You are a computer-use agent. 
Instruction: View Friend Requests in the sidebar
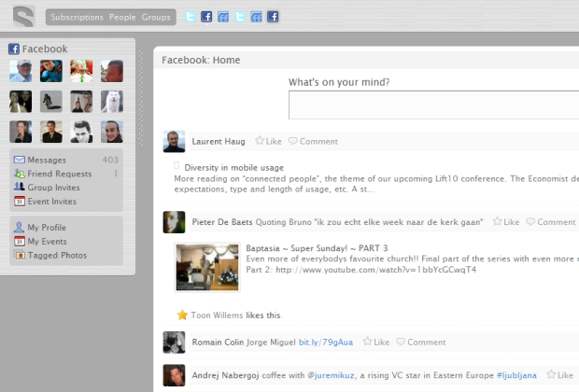tap(60, 174)
